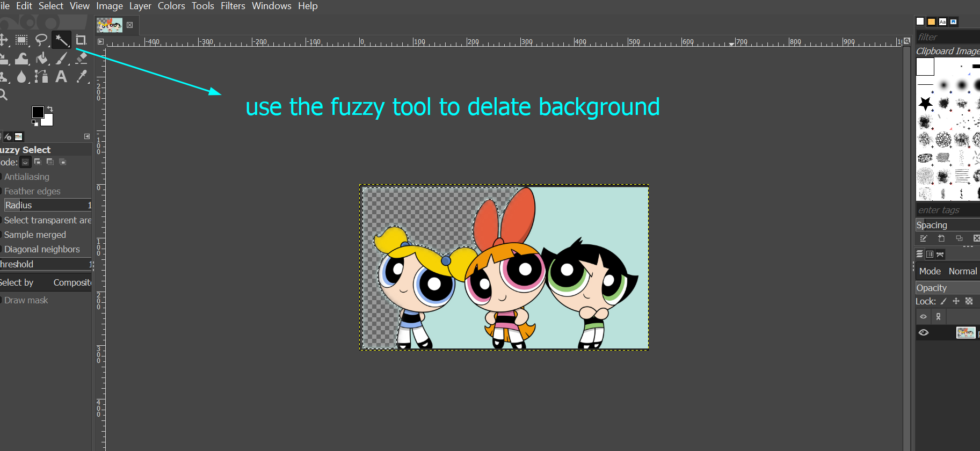
Task: Switch to the Powerpuff image tab thumbnail
Action: [110, 25]
